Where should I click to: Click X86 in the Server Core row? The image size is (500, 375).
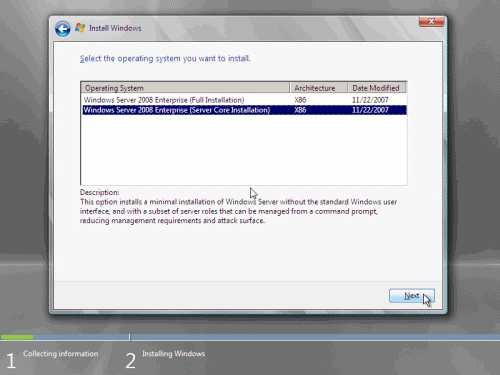pos(300,110)
